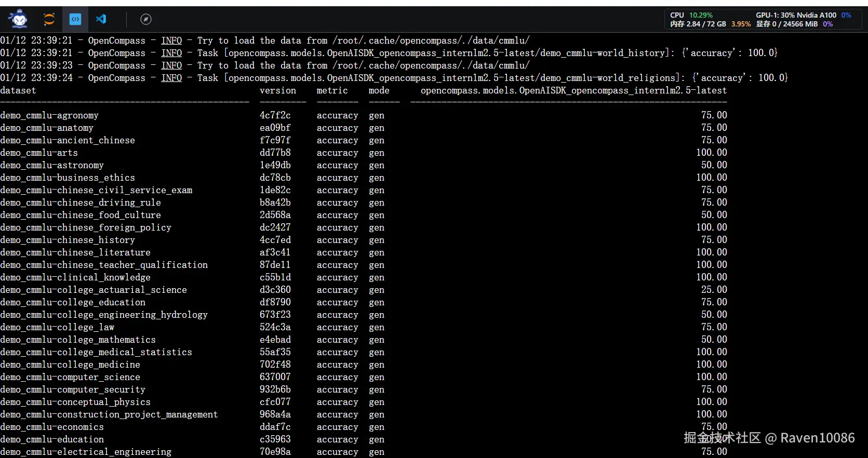The height and width of the screenshot is (458, 868).
Task: Click demo_cmmlu-construction_project_management dataset name
Action: coord(109,414)
